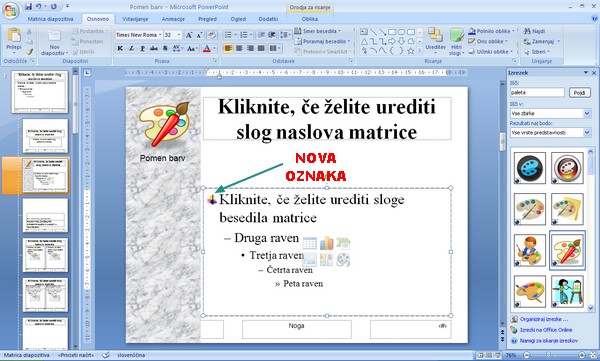Open Namigi za iskanje izrezkov link

pyautogui.click(x=549, y=341)
